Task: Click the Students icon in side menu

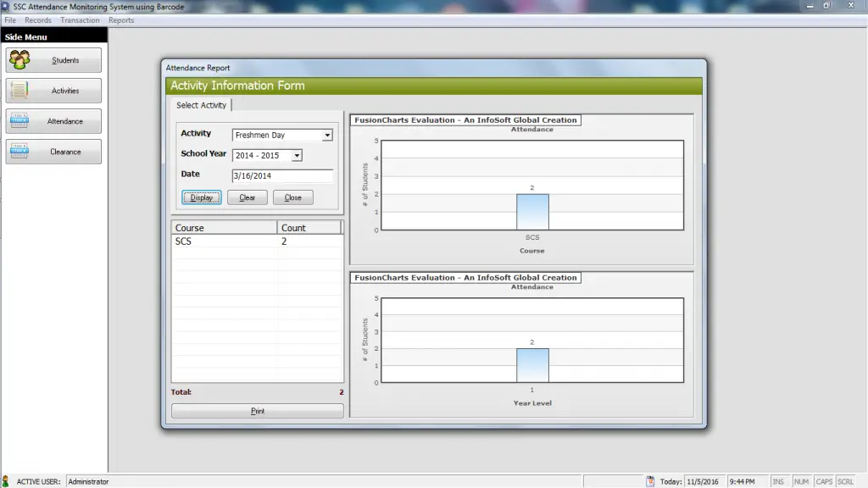Action: pyautogui.click(x=19, y=60)
